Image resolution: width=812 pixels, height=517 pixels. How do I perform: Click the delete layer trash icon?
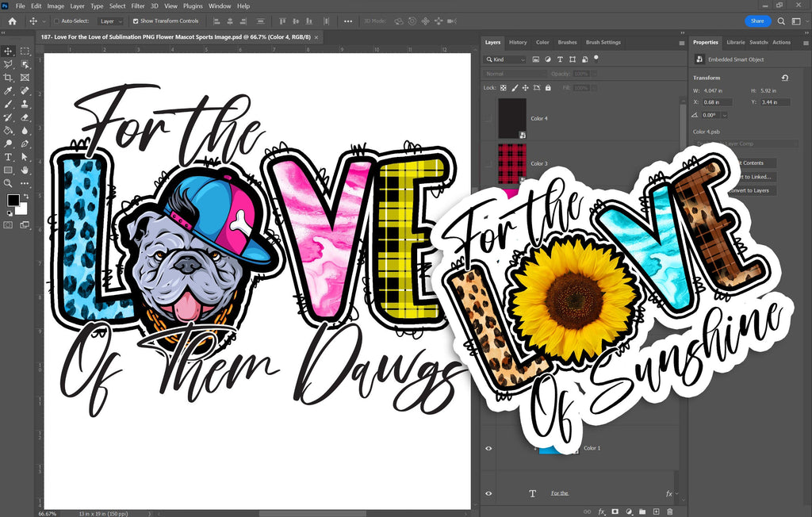pyautogui.click(x=669, y=511)
